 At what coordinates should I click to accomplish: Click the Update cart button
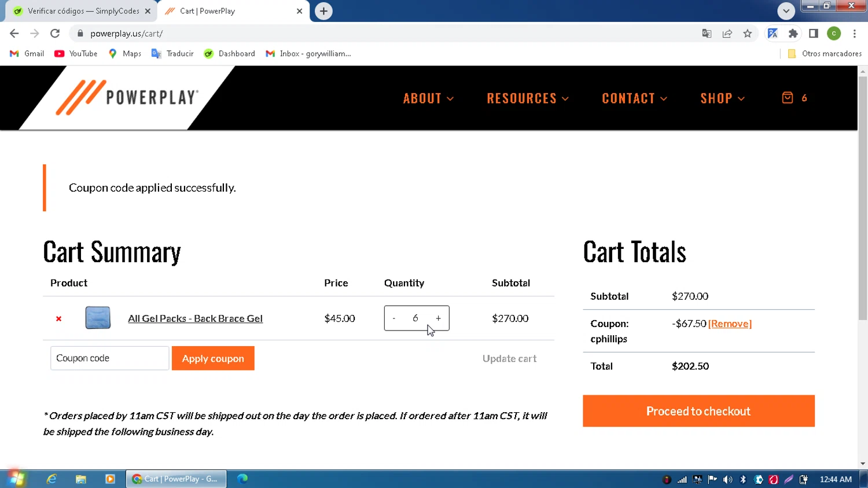tap(510, 358)
